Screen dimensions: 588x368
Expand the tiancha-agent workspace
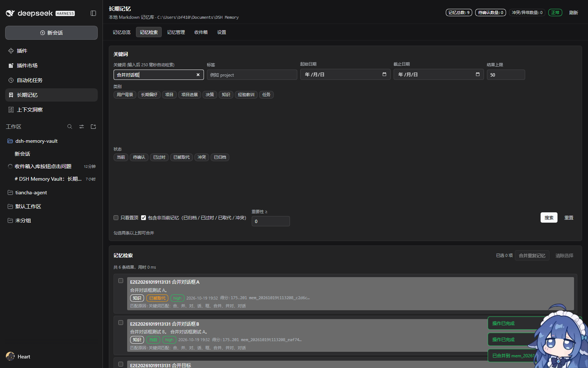51,192
